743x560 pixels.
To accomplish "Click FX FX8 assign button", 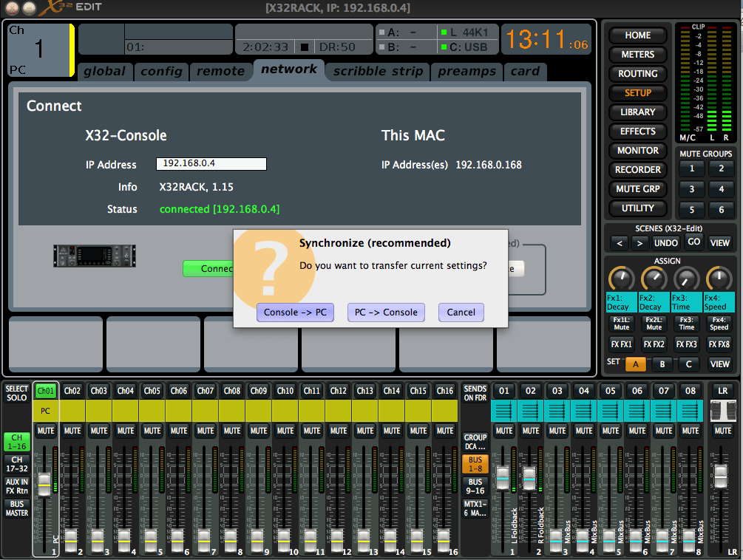I will point(719,344).
